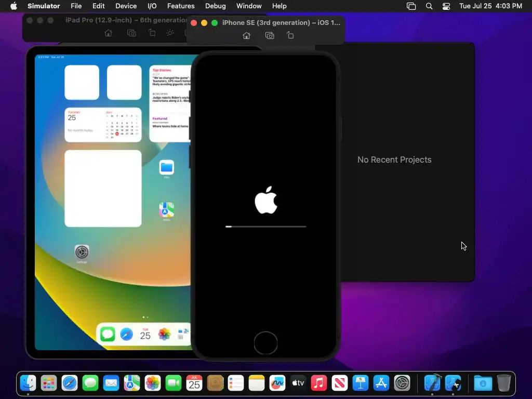The width and height of the screenshot is (532, 399).
Task: Open Apple TV from the Dock
Action: click(298, 383)
